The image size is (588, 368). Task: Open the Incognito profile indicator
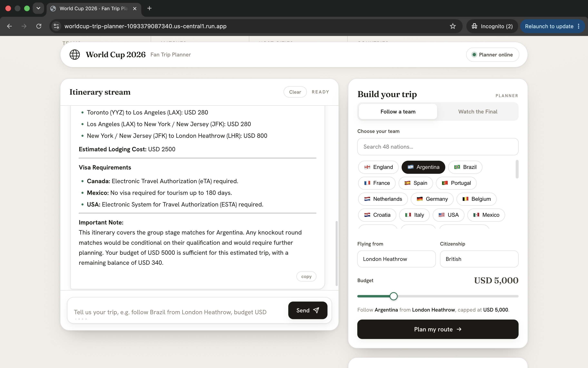[x=492, y=26]
